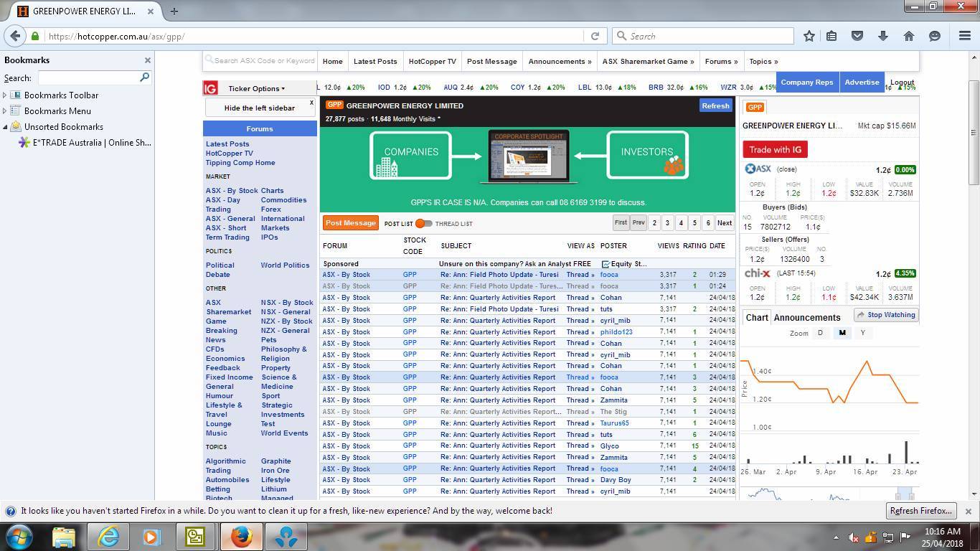The height and width of the screenshot is (551, 980).
Task: Open Lithium topic link in sidebar
Action: [273, 489]
